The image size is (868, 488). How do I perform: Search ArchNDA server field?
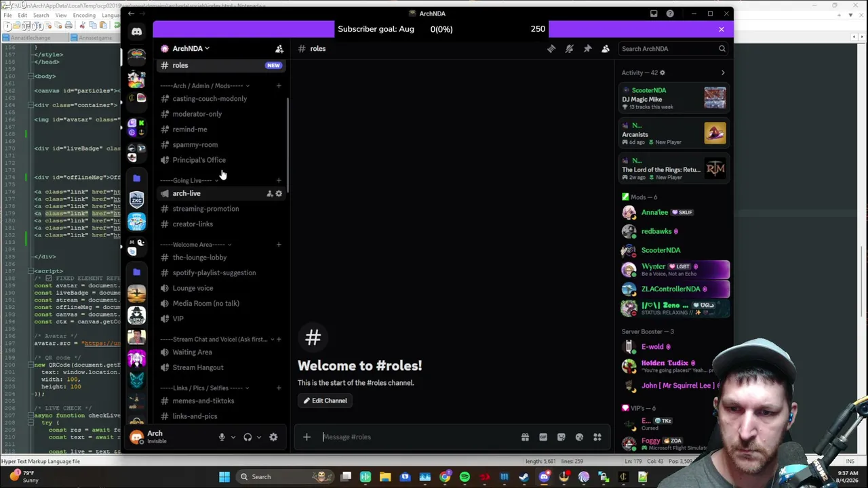[x=673, y=49]
